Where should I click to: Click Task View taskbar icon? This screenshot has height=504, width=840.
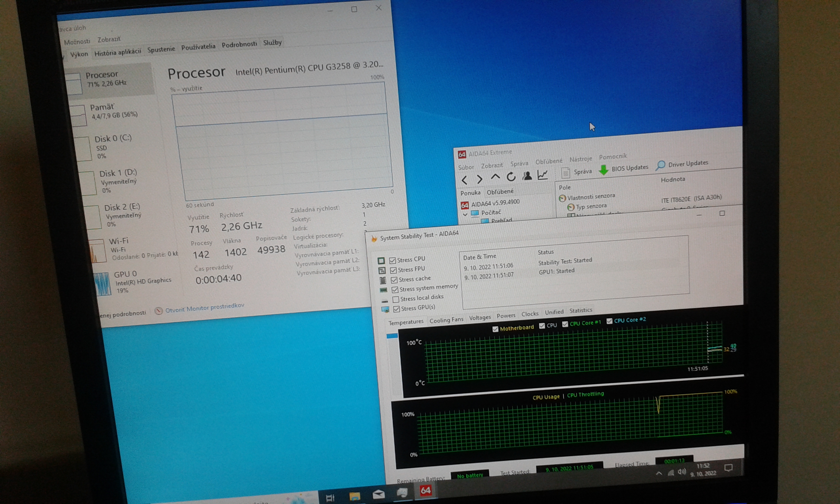click(x=330, y=498)
